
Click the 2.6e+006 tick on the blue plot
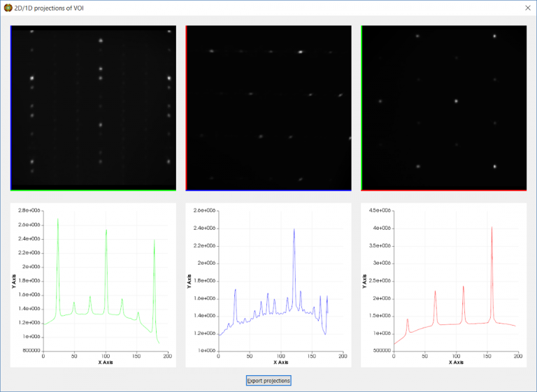205,210
